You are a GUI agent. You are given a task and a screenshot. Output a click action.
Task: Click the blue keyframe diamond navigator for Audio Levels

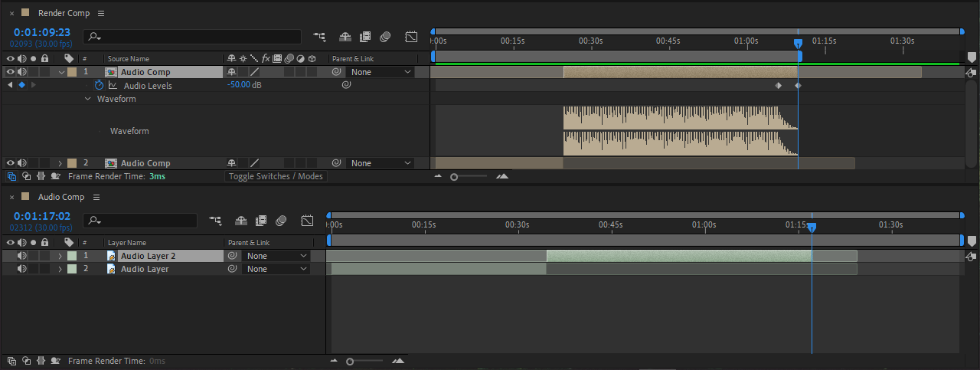tap(21, 85)
